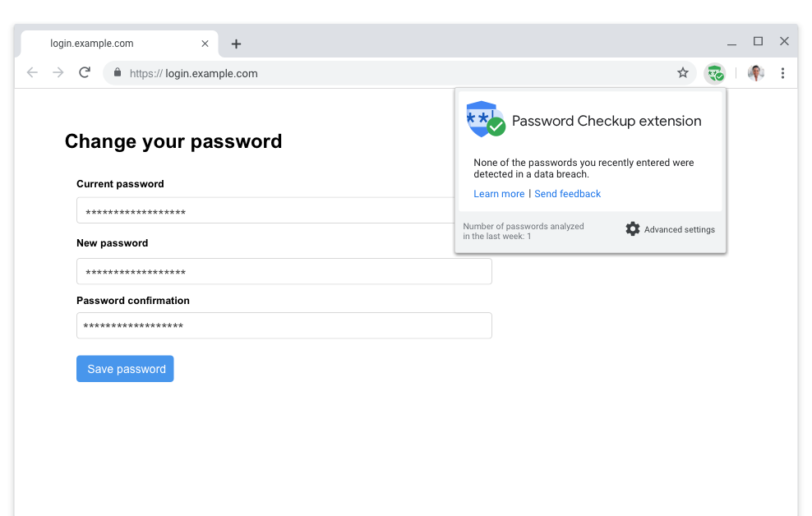
Task: Click the Send feedback link
Action: pos(567,193)
